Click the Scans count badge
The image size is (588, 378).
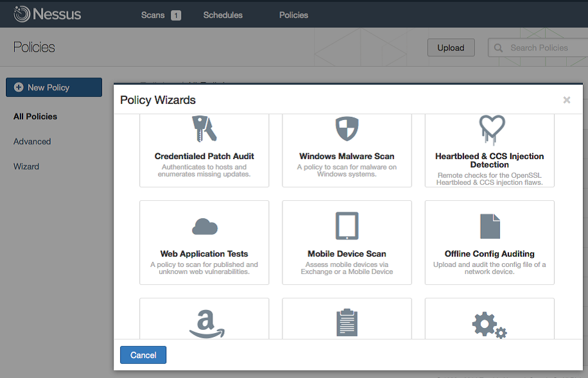pyautogui.click(x=176, y=15)
